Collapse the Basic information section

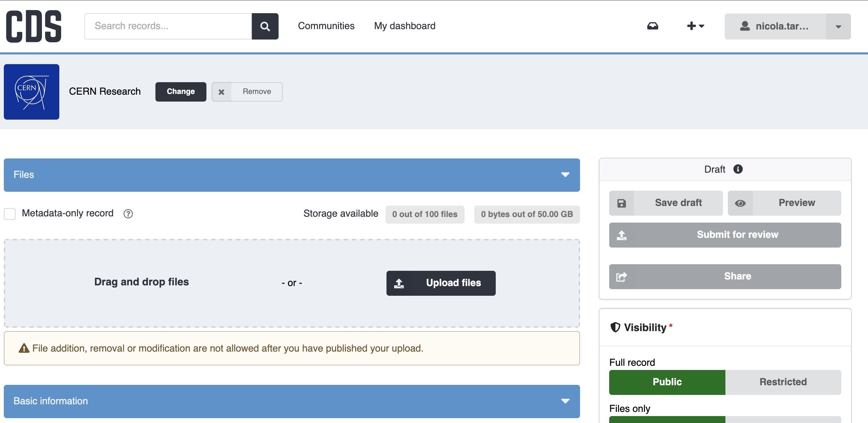(x=565, y=401)
